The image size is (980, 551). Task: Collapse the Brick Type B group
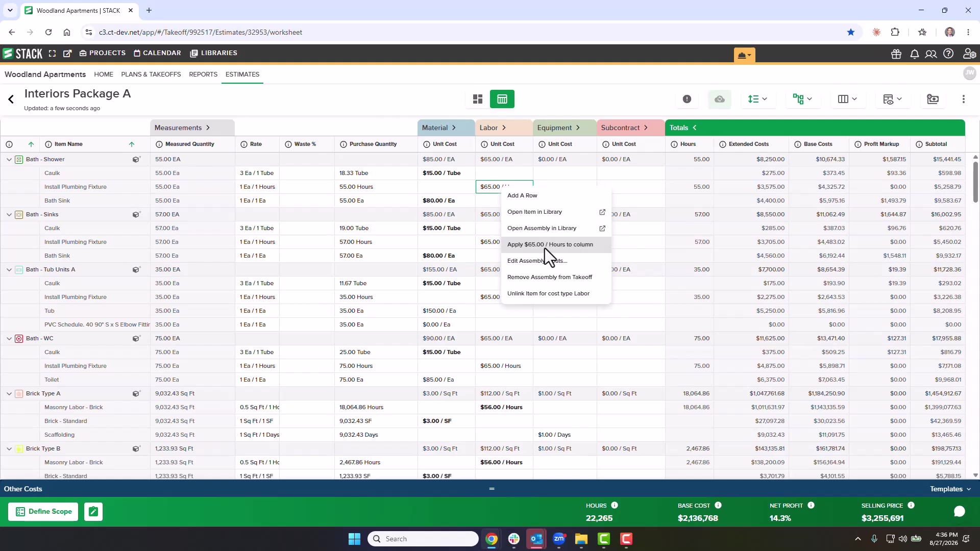click(x=9, y=448)
